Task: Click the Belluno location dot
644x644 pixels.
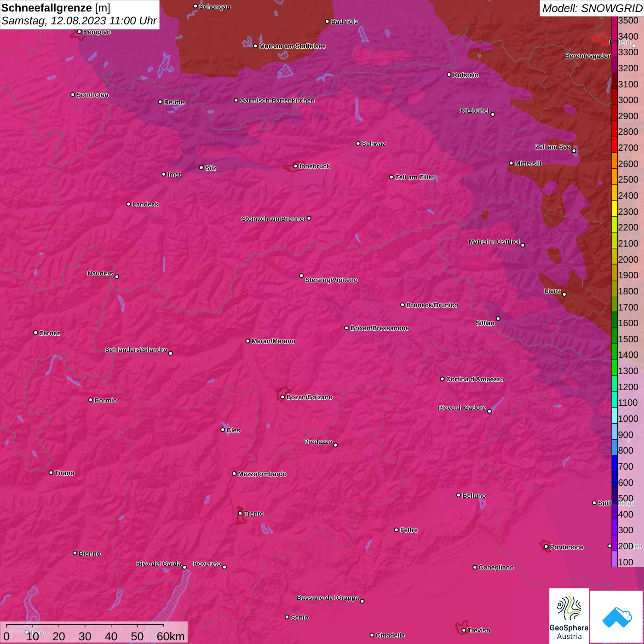Action: (x=459, y=495)
